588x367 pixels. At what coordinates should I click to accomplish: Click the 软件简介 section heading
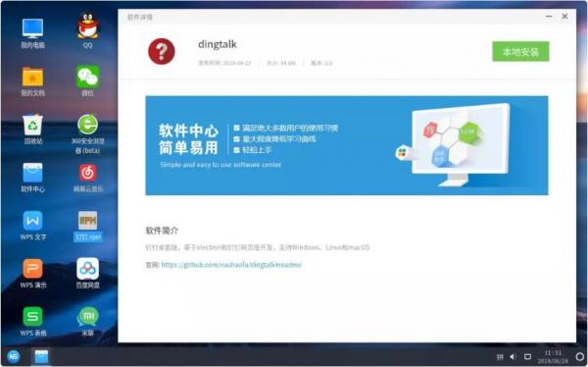click(162, 231)
